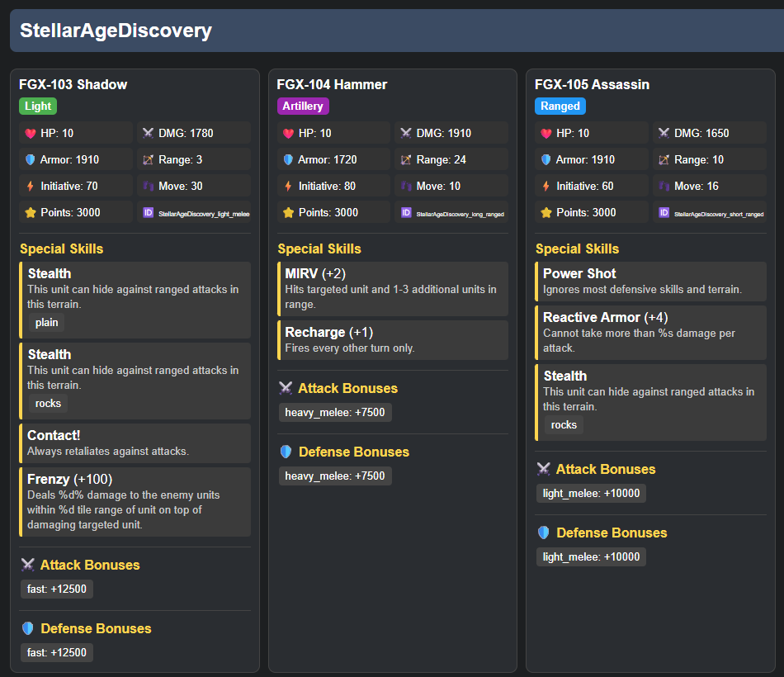Click the lightning Initiative icon on FGX-105 Assassin
784x677 pixels.
(546, 186)
